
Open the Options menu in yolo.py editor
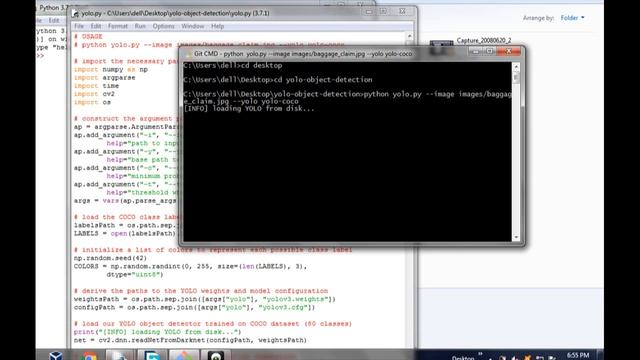point(163,26)
